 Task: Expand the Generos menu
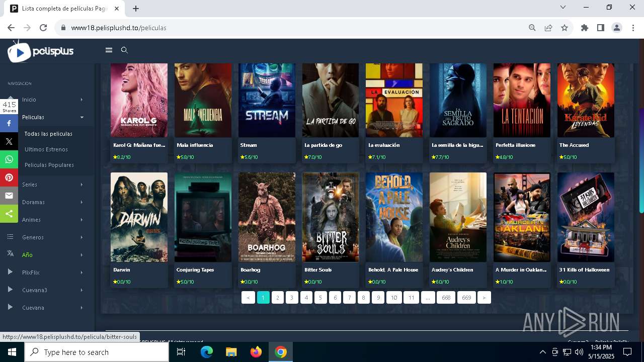click(47, 237)
